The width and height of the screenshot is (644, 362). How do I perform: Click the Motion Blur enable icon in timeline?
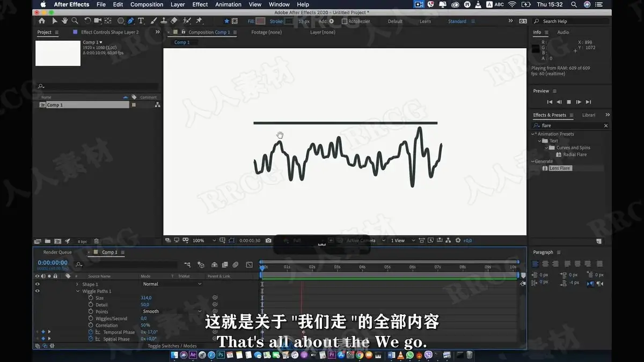(x=235, y=264)
